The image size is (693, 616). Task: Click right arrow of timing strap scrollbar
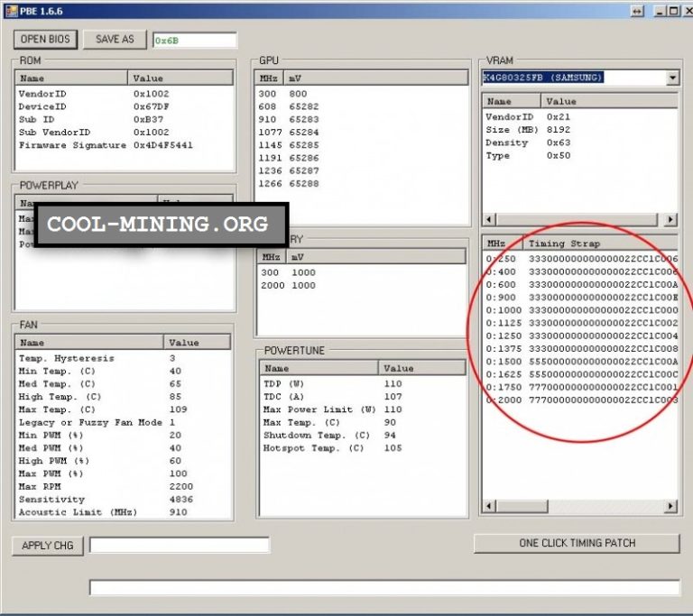(x=670, y=506)
